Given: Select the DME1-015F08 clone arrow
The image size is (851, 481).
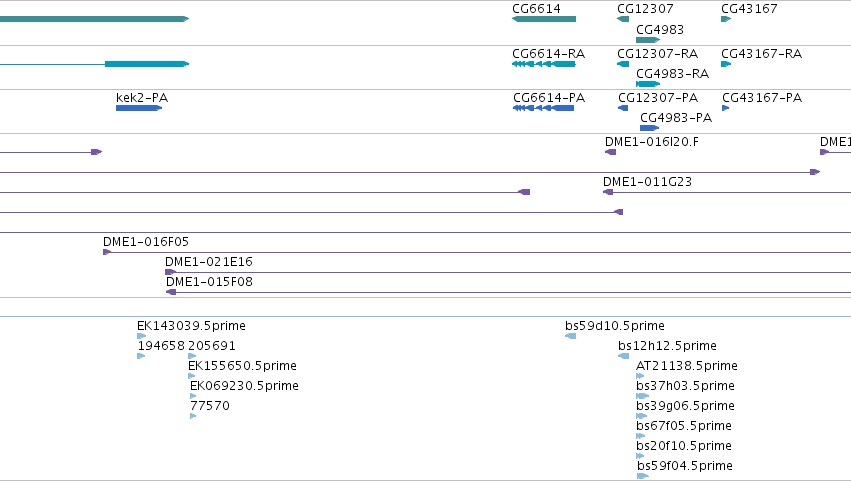Looking at the screenshot, I should pyautogui.click(x=171, y=292).
